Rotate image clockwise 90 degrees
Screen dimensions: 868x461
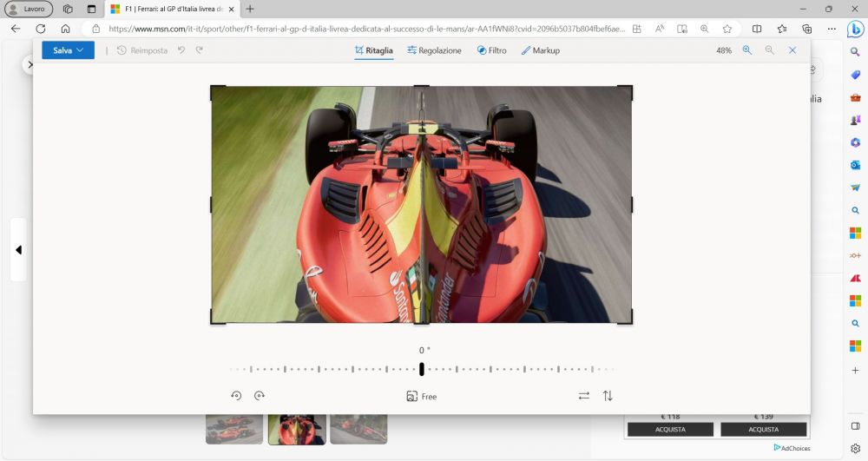259,396
